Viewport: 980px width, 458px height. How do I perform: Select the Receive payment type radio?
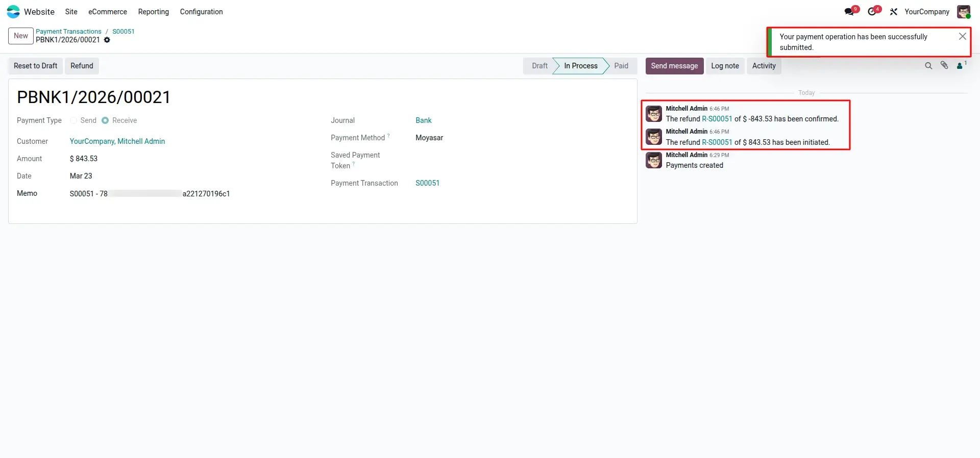pos(105,120)
